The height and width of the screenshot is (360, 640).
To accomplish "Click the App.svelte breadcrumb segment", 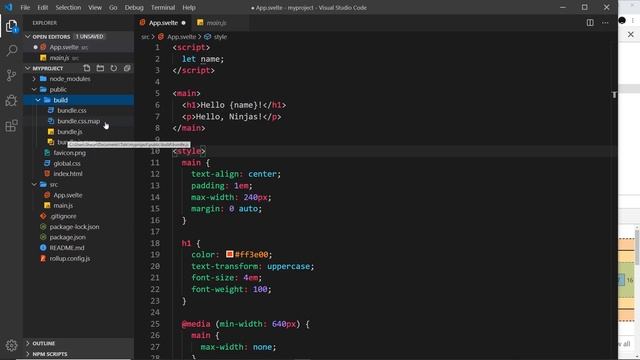I will pos(182,37).
